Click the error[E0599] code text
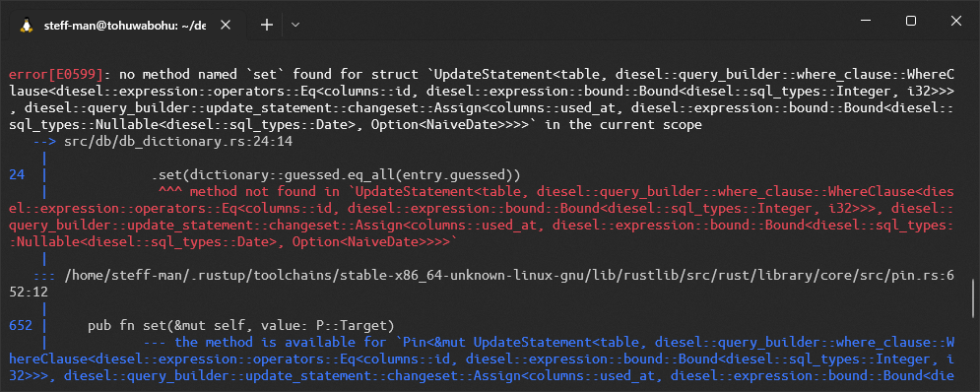 [x=55, y=75]
